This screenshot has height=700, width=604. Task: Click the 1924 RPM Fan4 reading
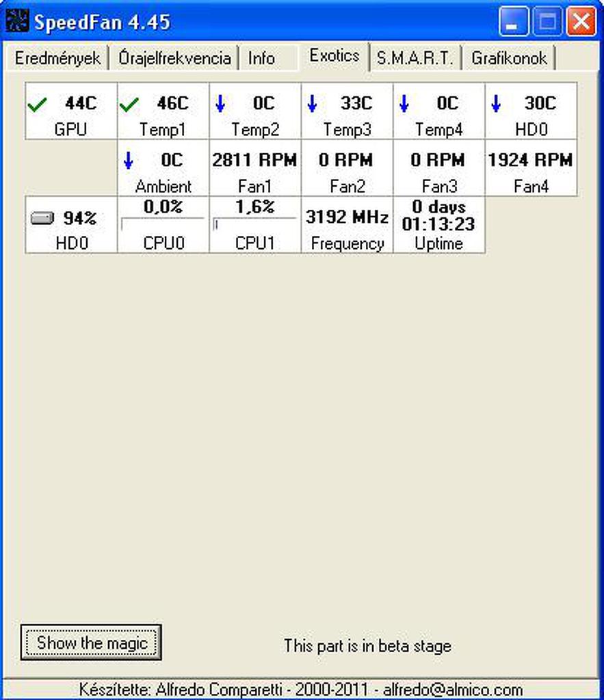(x=530, y=160)
